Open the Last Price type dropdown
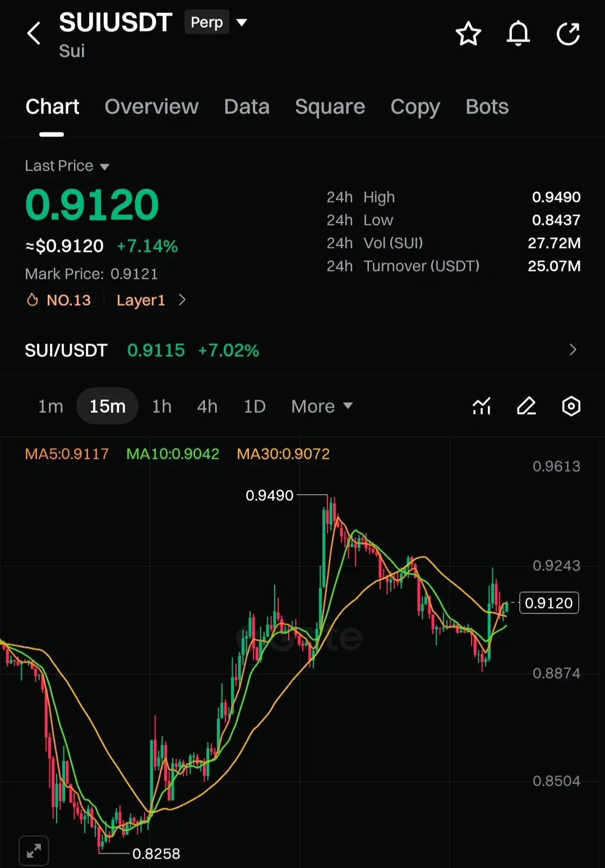This screenshot has width=605, height=868. point(104,167)
